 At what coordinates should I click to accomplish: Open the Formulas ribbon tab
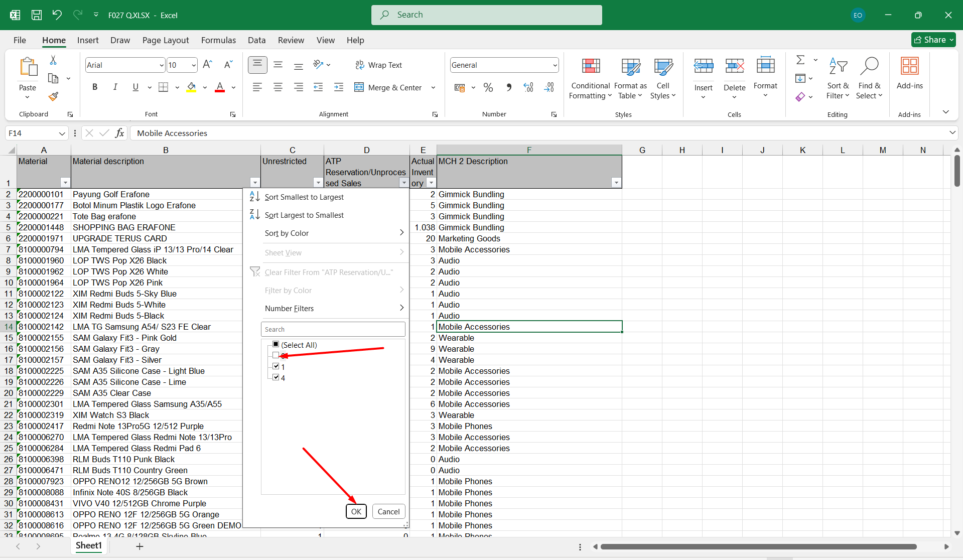pyautogui.click(x=218, y=40)
